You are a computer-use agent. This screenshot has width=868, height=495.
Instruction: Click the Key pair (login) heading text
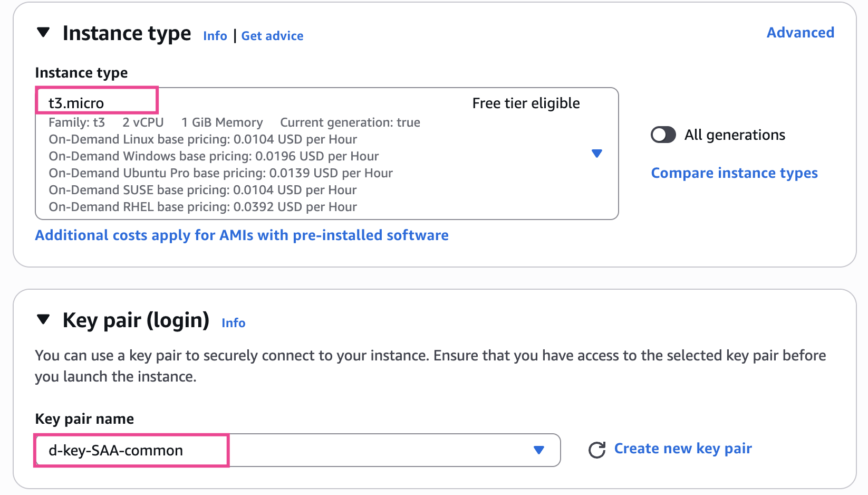(x=136, y=320)
